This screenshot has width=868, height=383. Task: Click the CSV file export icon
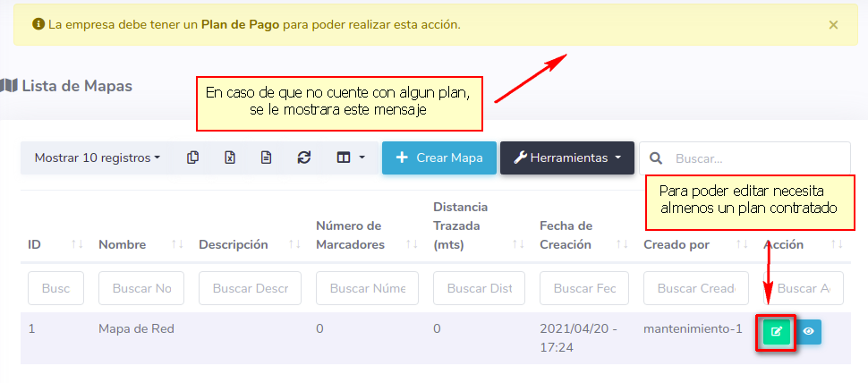(x=267, y=157)
